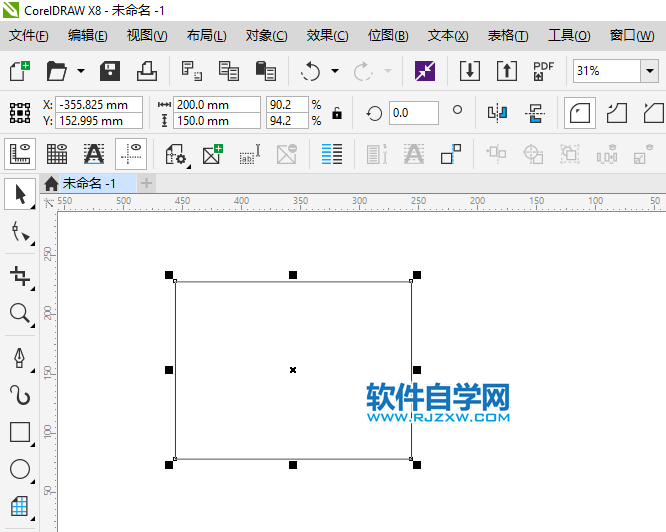Click the object origin grid icon
Viewport: 666px width, 532px height.
[x=20, y=113]
